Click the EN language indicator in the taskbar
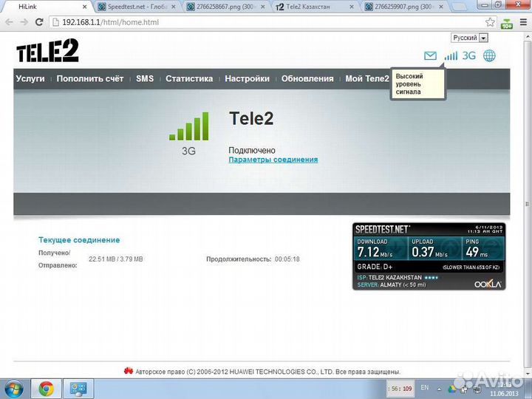532x399 pixels. pos(424,387)
